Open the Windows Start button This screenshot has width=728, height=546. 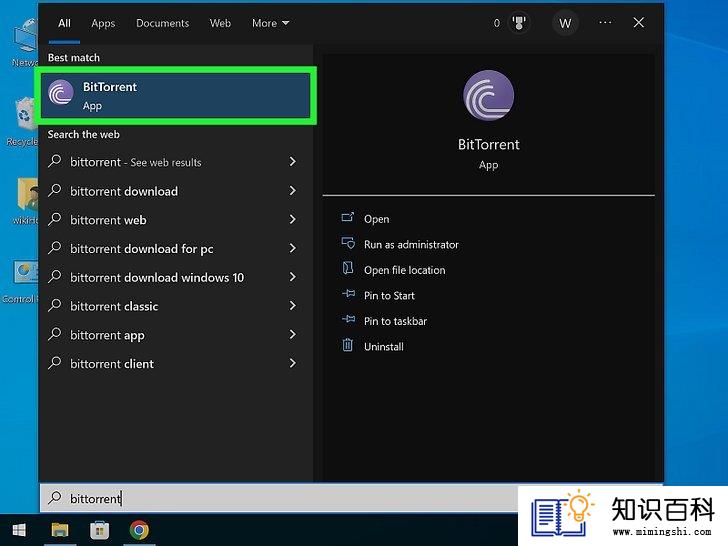[x=19, y=530]
